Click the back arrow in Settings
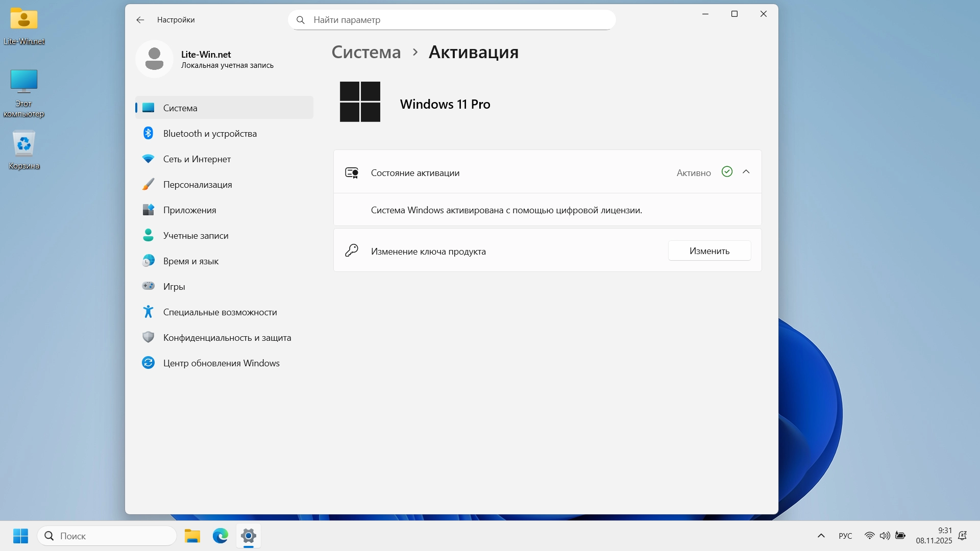This screenshot has height=551, width=980. click(x=140, y=20)
